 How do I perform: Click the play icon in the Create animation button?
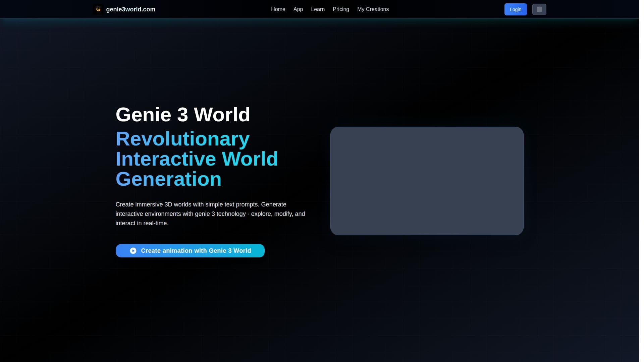click(133, 251)
